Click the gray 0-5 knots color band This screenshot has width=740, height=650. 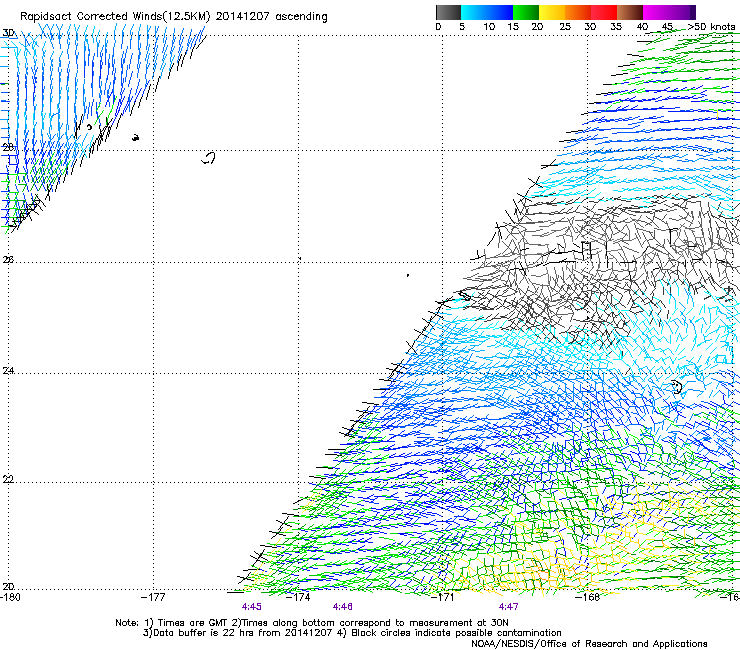coord(448,12)
